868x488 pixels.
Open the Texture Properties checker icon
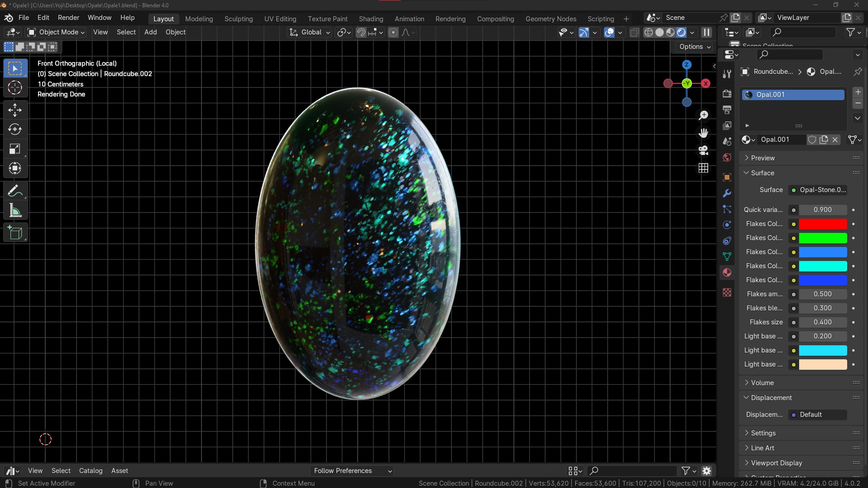(727, 293)
